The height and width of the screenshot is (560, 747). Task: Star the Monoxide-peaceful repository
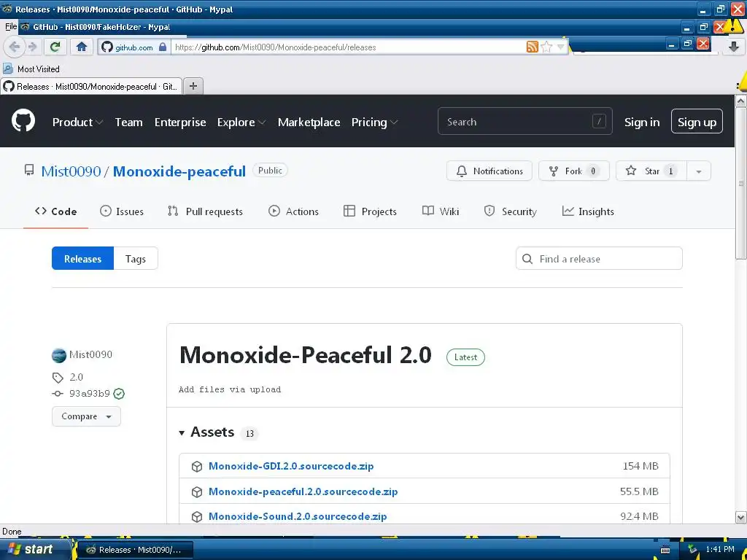(651, 171)
